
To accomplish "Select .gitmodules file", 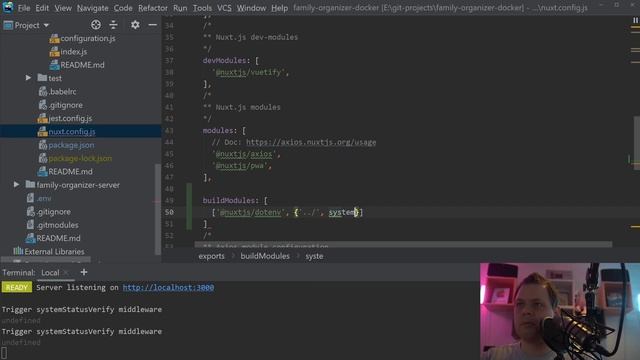I will (x=57, y=225).
